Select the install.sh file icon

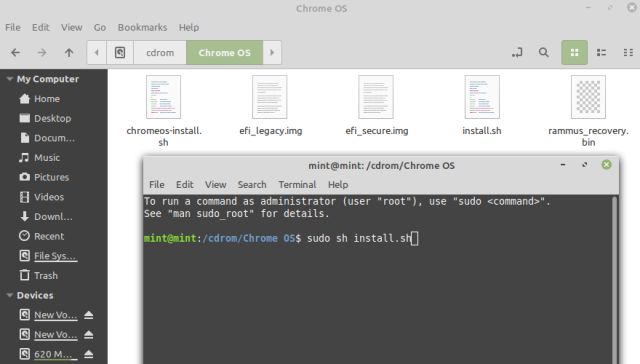(x=482, y=97)
